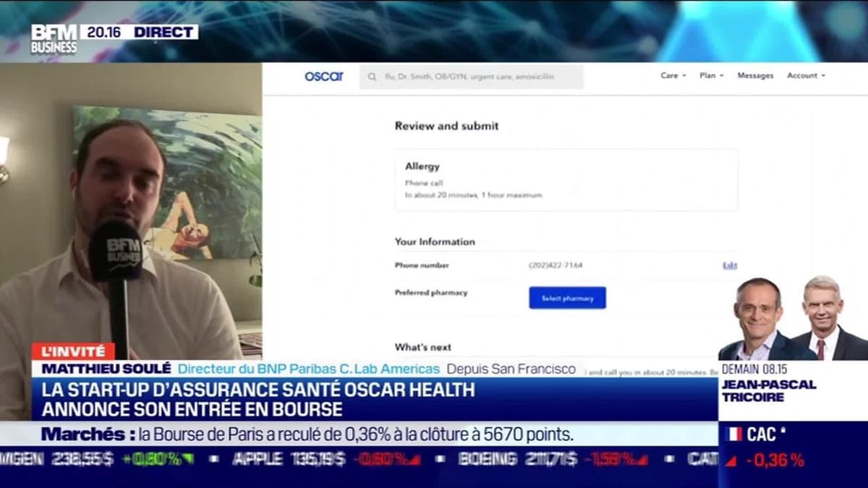Click the Select pharmacy button
868x488 pixels.
coord(567,298)
